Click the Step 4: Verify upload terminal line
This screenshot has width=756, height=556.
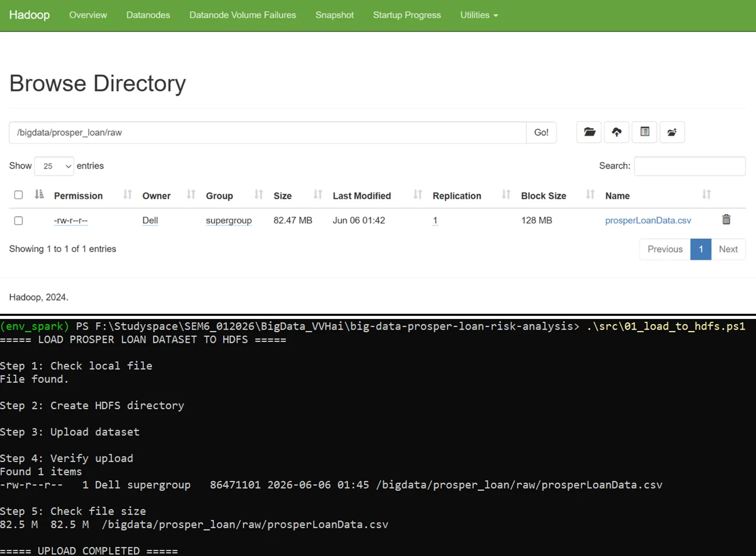click(67, 458)
